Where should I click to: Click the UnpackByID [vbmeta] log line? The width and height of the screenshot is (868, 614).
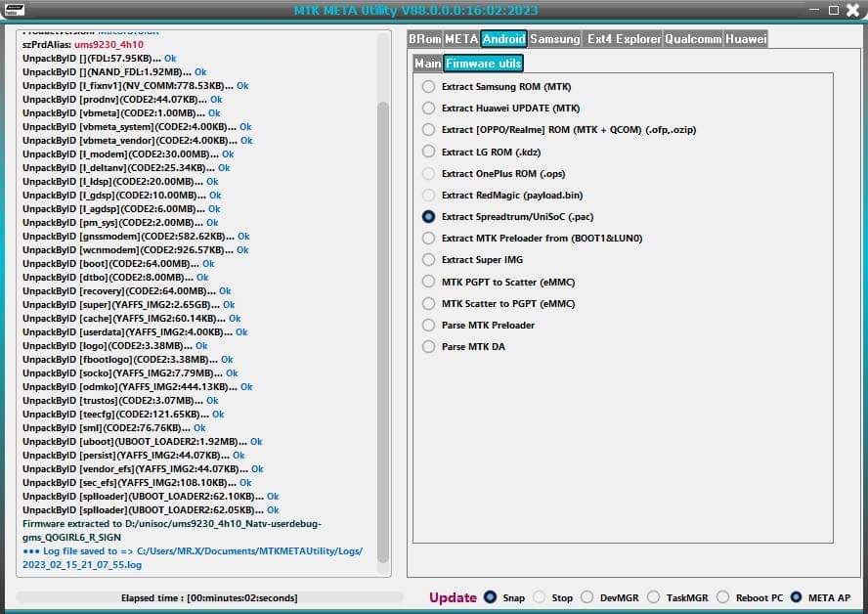point(121,113)
